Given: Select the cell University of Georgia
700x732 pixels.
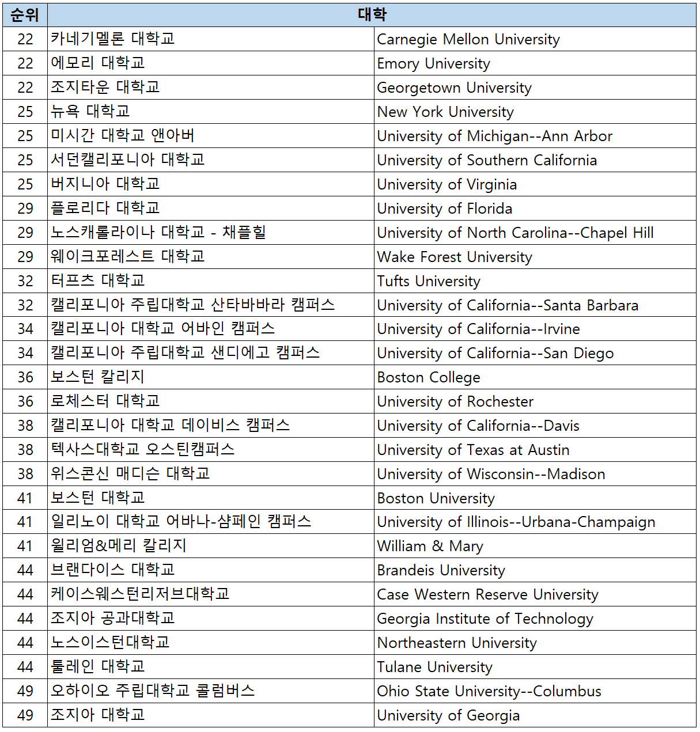Looking at the screenshot, I should [x=535, y=715].
